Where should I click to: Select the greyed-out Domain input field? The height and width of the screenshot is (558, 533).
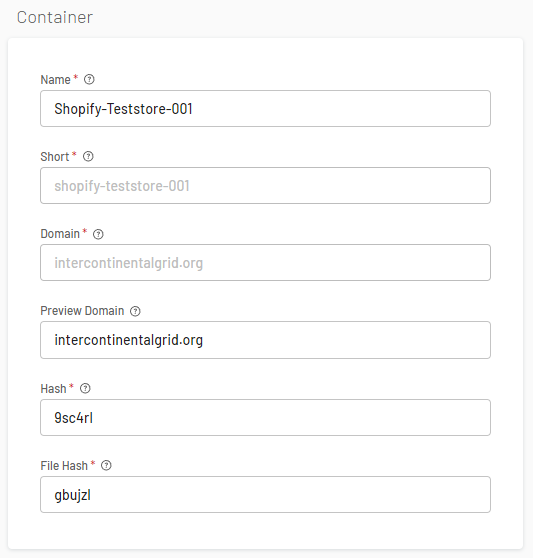tap(265, 263)
